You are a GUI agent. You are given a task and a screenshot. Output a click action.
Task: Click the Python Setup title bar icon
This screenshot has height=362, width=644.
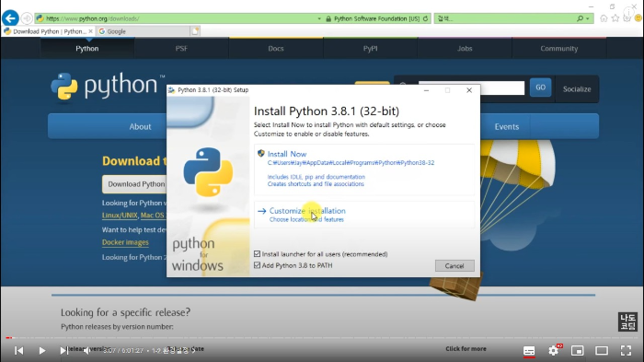click(x=172, y=90)
